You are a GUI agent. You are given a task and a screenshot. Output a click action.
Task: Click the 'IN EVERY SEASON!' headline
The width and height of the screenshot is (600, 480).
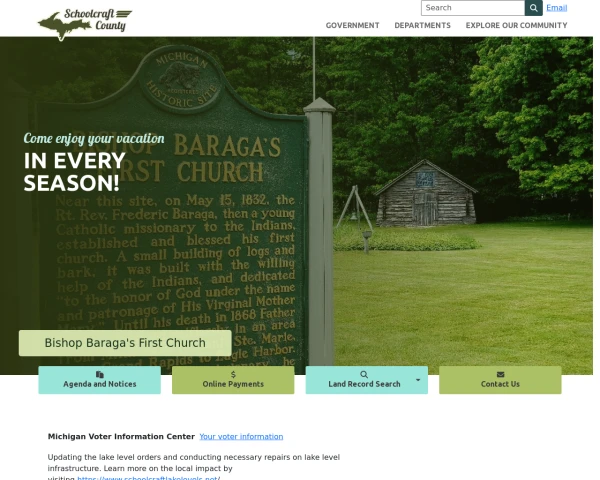pos(75,171)
